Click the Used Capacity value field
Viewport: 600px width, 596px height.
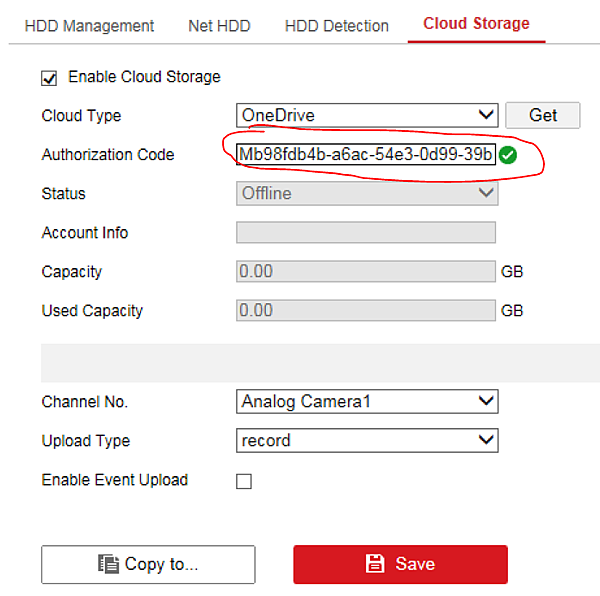[366, 310]
